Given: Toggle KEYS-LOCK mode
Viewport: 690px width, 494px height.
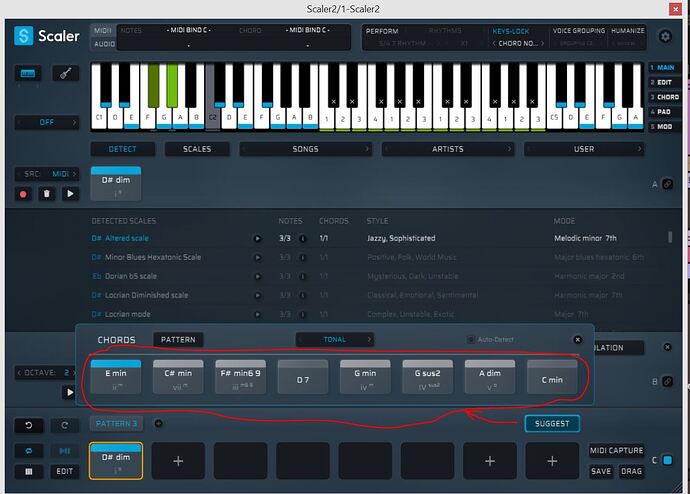Looking at the screenshot, I should point(510,31).
